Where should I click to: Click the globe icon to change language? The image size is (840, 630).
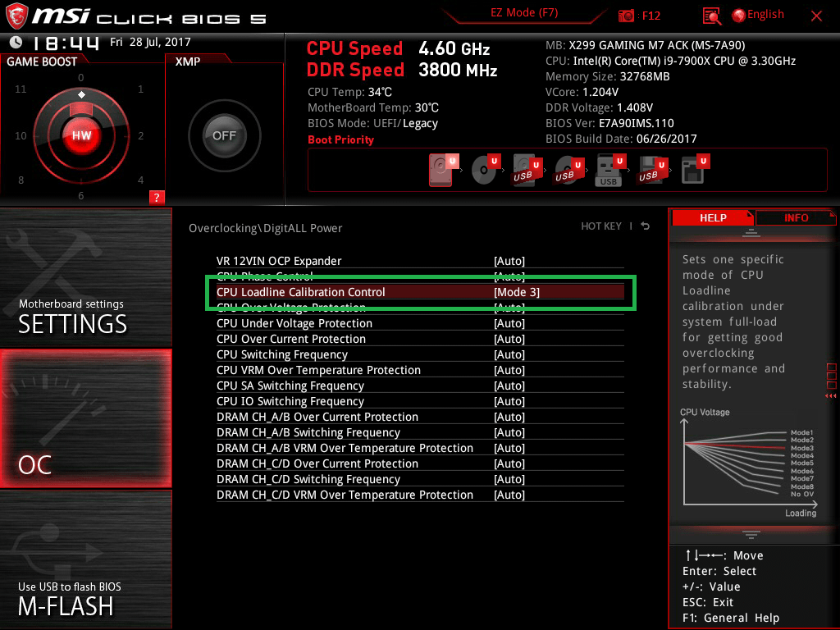pyautogui.click(x=739, y=16)
